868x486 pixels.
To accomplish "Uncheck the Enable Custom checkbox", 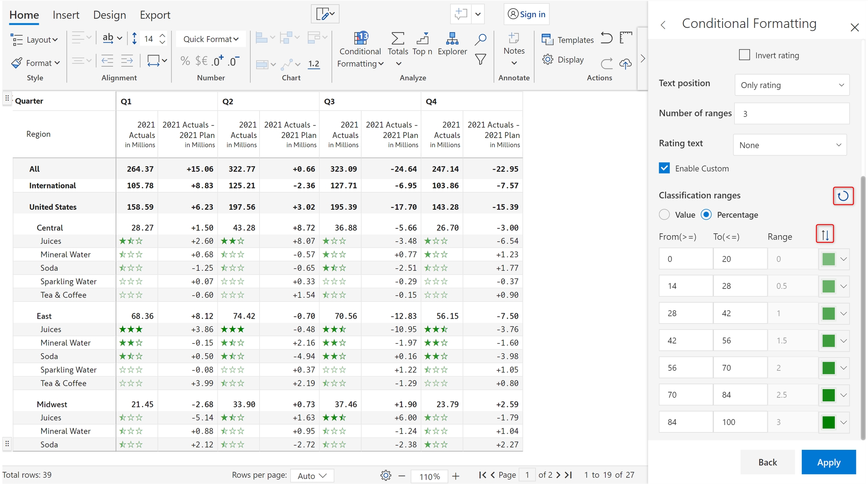I will (664, 168).
